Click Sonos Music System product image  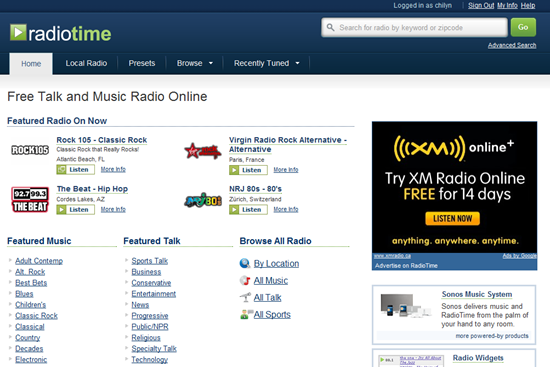[x=405, y=306]
